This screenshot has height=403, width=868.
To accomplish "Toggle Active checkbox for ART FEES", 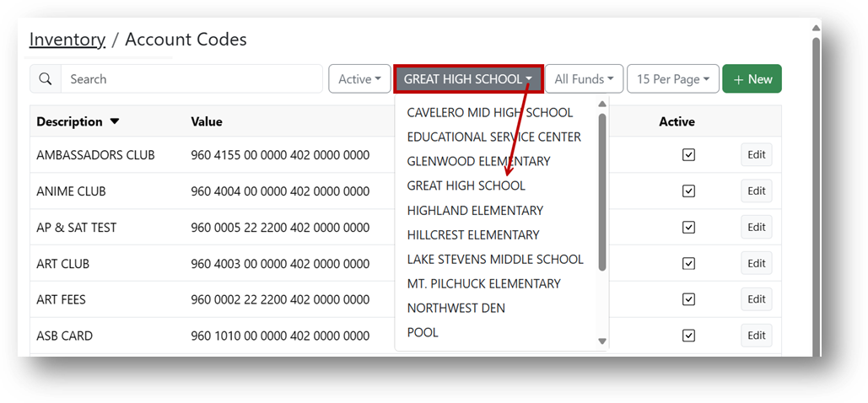I will click(x=688, y=299).
